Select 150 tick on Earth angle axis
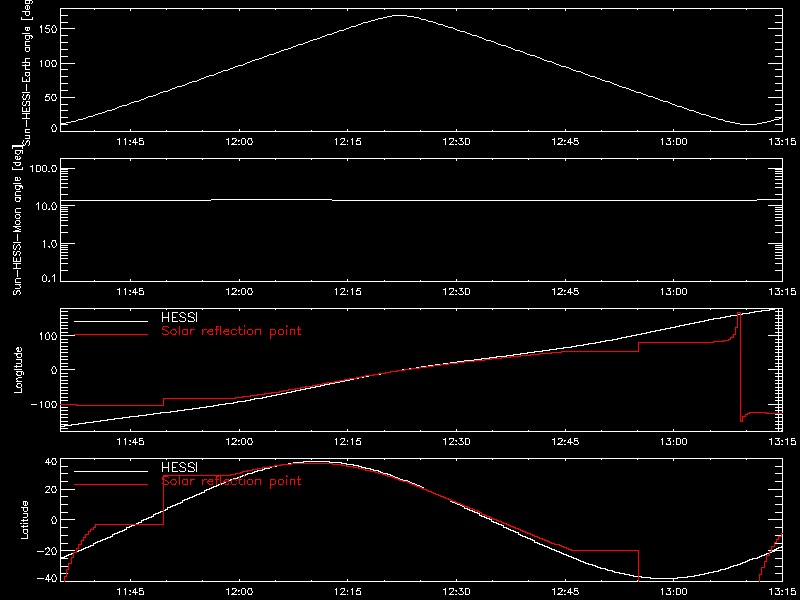 point(47,29)
